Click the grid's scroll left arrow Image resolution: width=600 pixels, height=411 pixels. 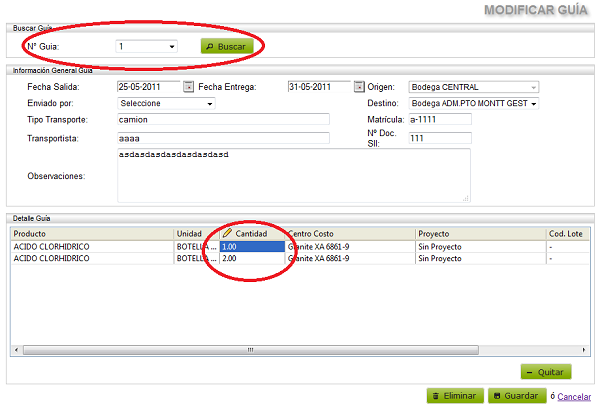(x=16, y=350)
